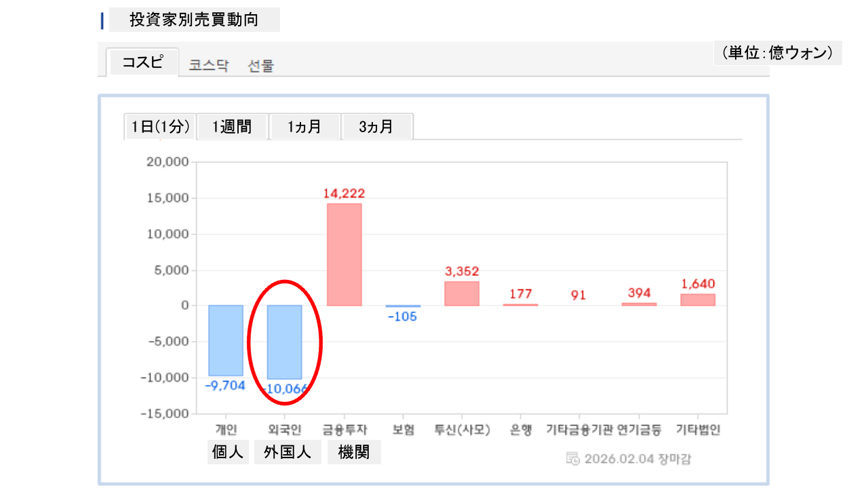Select the 1日(1分) period tab
Screen dimensions: 868x488
(x=160, y=127)
